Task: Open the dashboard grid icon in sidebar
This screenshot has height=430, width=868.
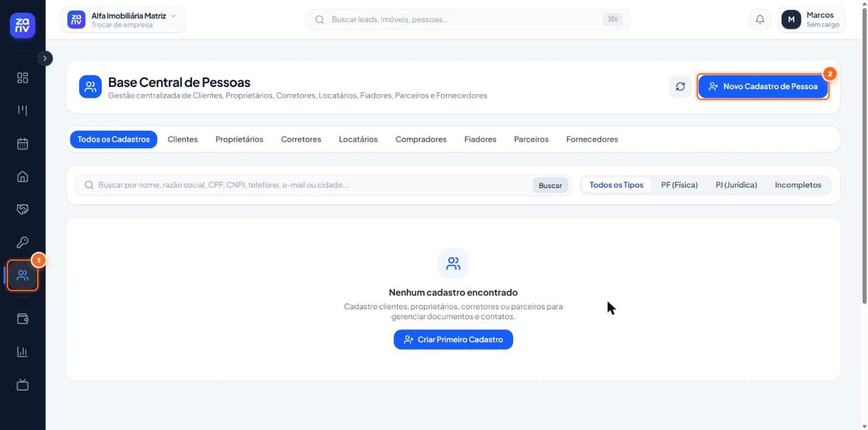Action: click(22, 77)
